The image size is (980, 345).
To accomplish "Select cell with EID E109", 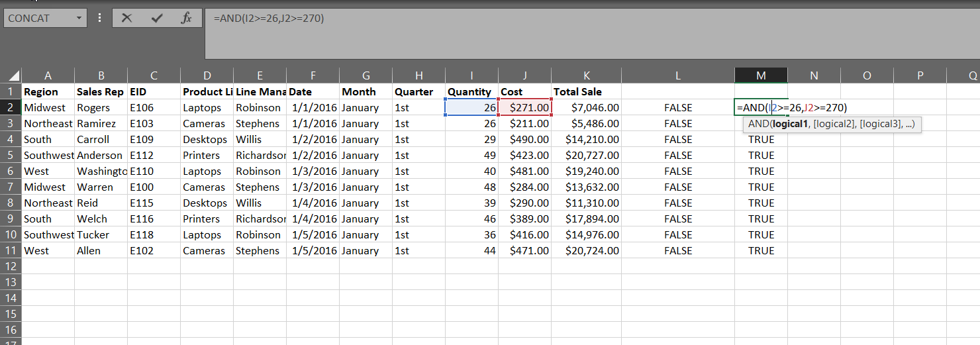I will coord(154,140).
